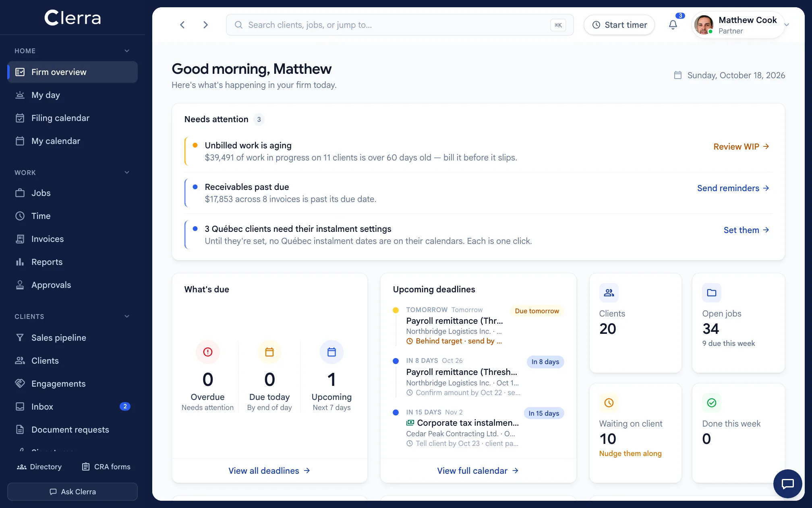Click Send reminders link
This screenshot has width=812, height=508.
[x=733, y=188]
